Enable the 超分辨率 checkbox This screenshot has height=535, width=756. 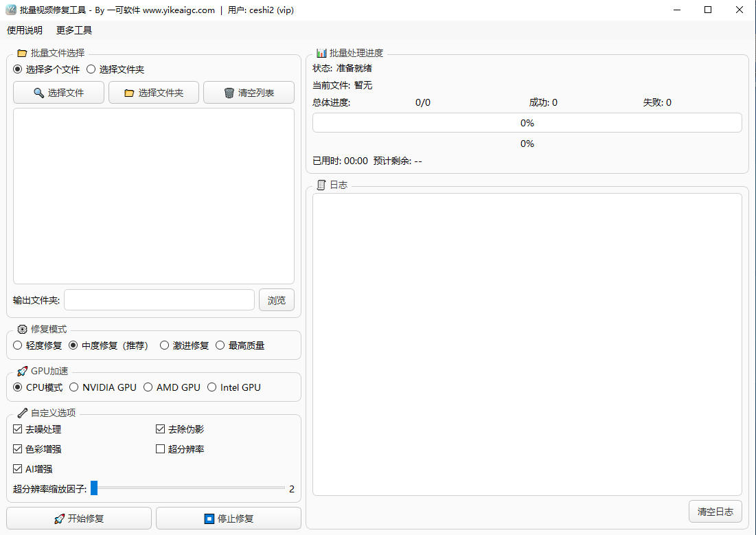(159, 448)
